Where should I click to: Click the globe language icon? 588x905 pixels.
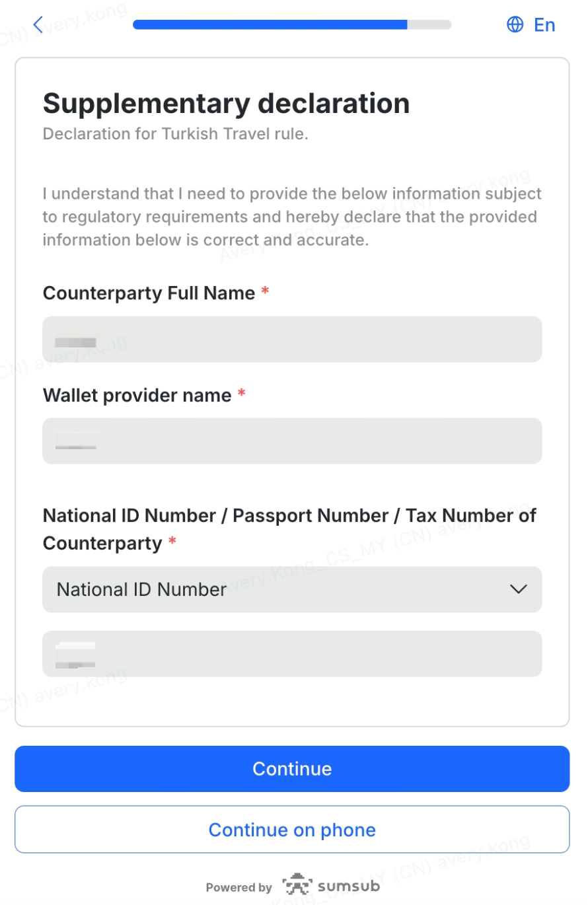click(x=515, y=25)
